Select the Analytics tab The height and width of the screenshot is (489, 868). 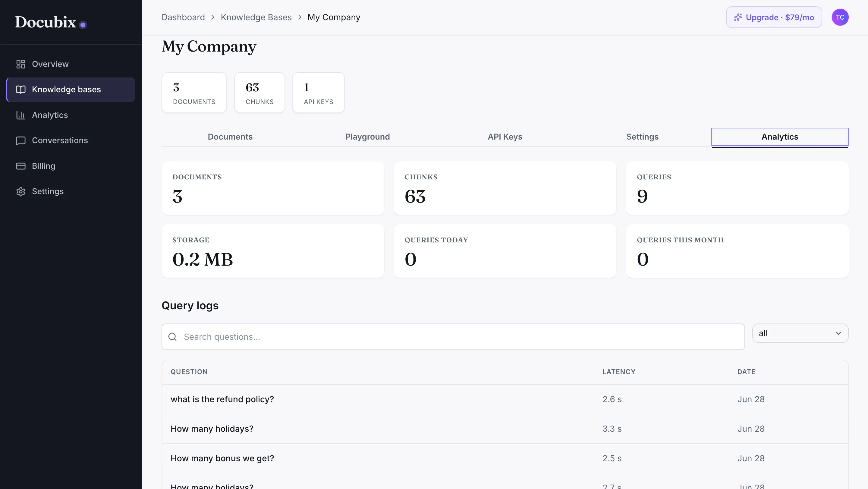click(x=780, y=137)
